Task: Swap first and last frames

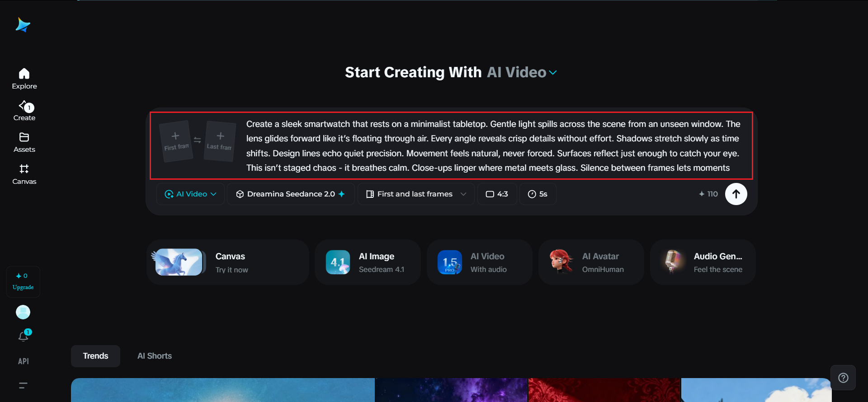Action: click(198, 140)
